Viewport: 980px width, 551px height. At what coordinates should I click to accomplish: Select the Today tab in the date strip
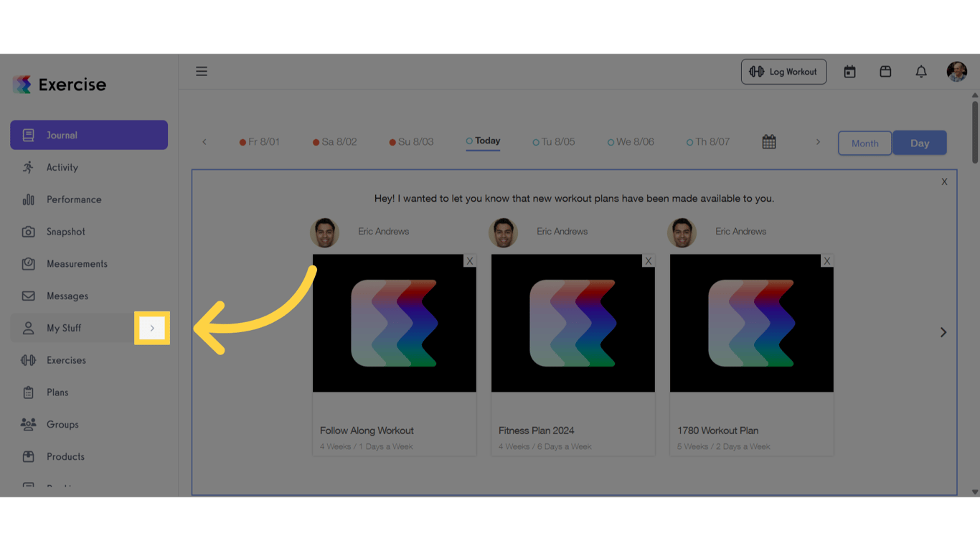(x=482, y=141)
